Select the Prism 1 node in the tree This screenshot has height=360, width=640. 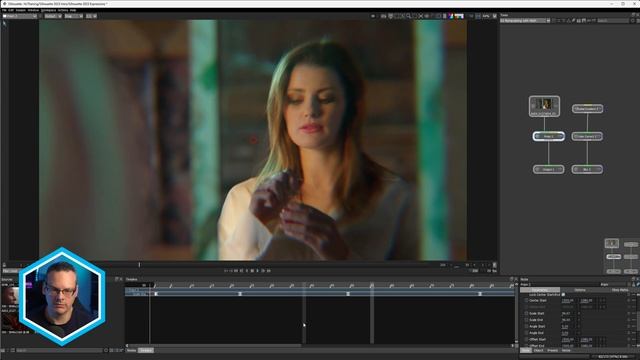pos(549,136)
